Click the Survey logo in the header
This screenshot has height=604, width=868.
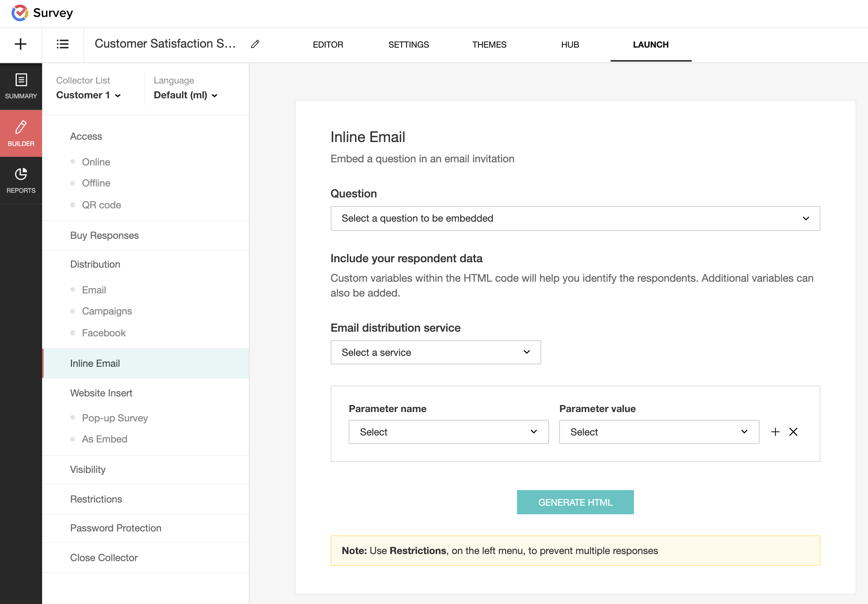42,13
